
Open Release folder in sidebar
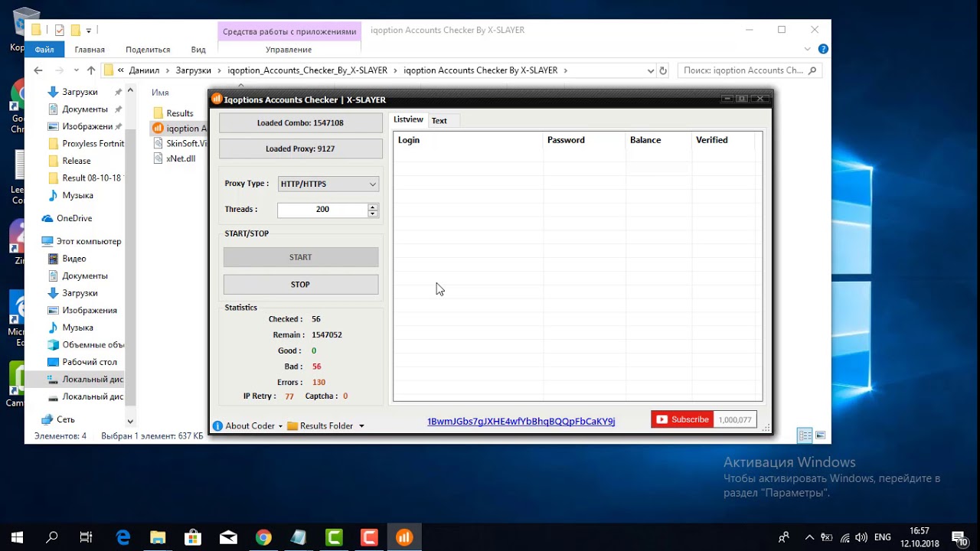[x=77, y=161]
